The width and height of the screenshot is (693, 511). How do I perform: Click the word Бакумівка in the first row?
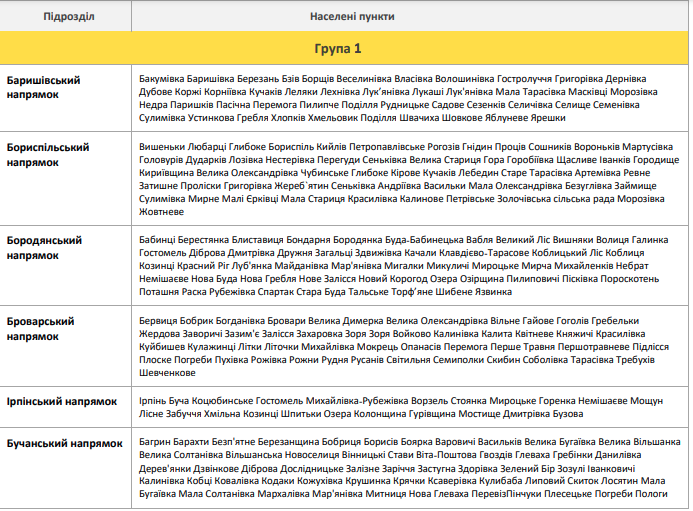(x=161, y=77)
